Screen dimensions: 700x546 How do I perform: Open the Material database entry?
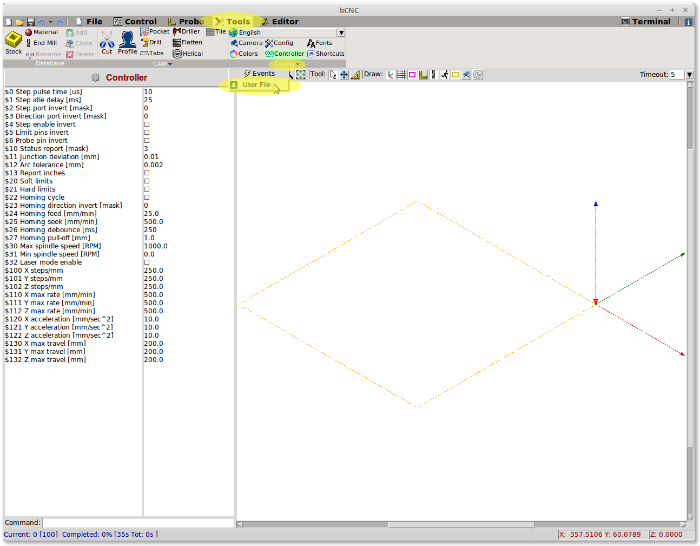[42, 32]
